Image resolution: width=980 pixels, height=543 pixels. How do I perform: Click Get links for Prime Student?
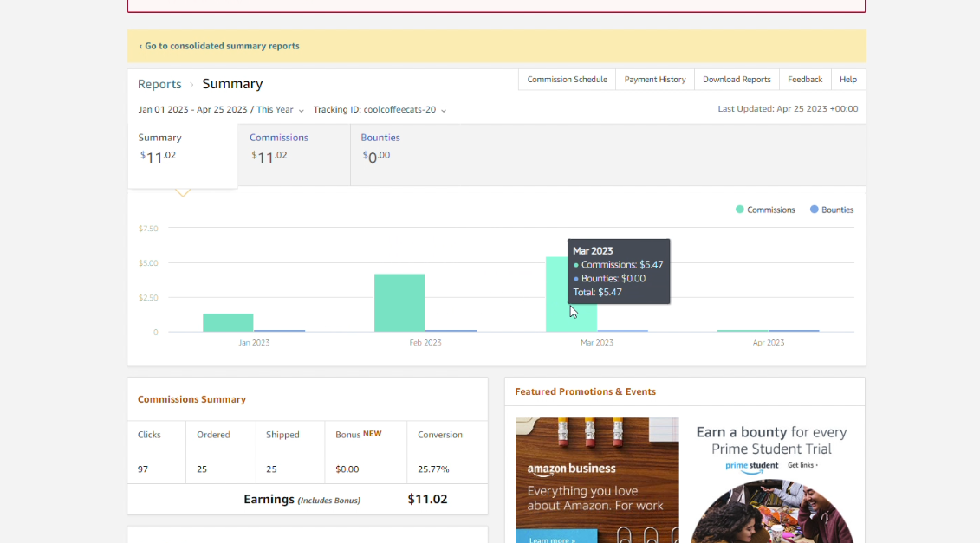[802, 465]
